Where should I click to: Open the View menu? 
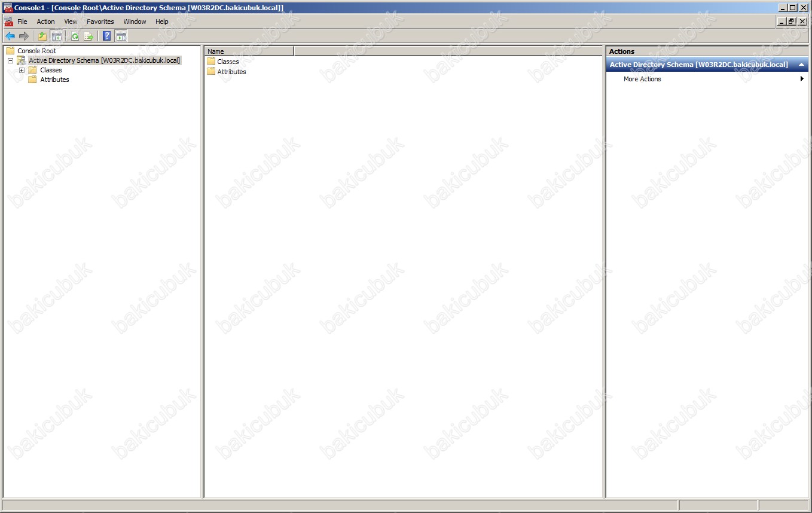(x=71, y=22)
